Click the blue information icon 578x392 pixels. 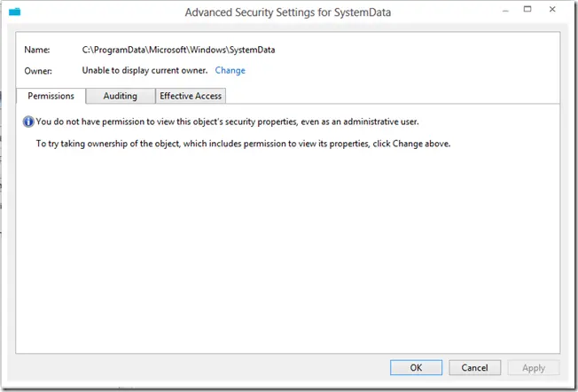pyautogui.click(x=28, y=122)
